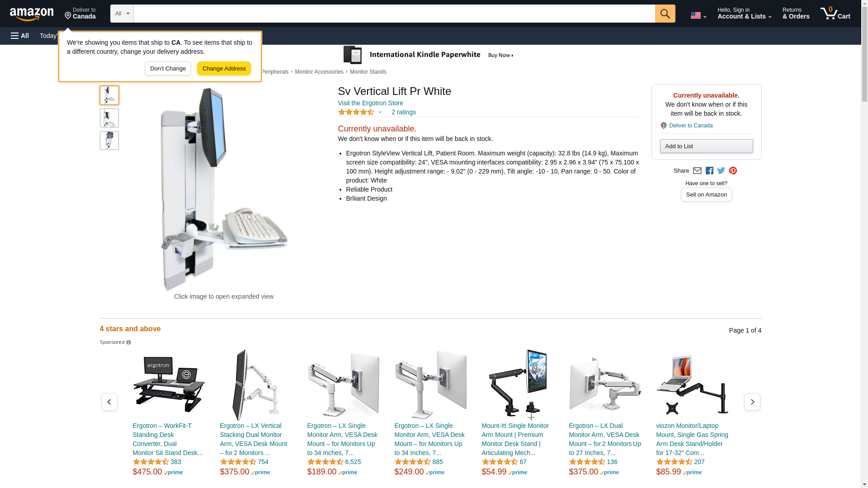The height and width of the screenshot is (488, 868).
Task: Visit the Ergotron Store link
Action: click(x=370, y=103)
